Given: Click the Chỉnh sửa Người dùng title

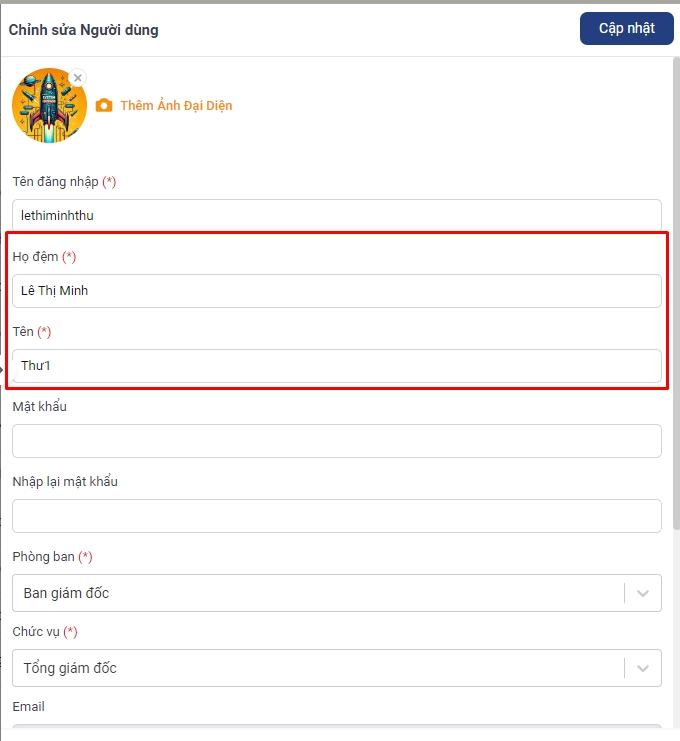Looking at the screenshot, I should tap(84, 30).
